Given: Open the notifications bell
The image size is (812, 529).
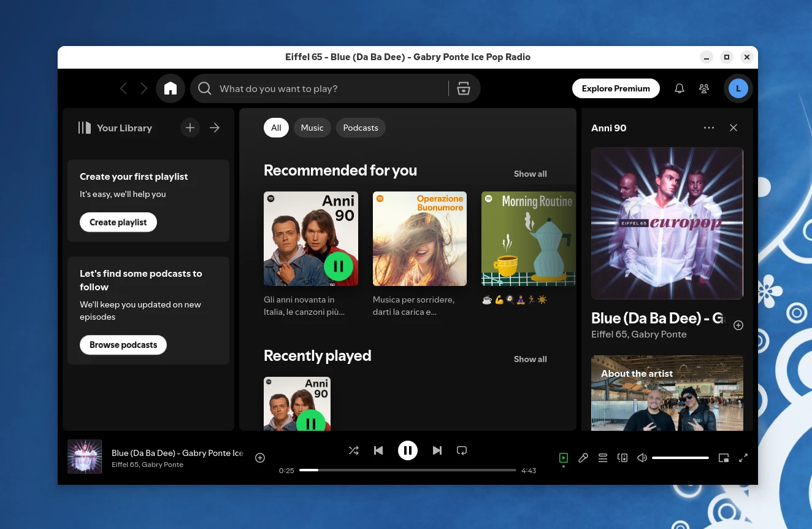Looking at the screenshot, I should click(679, 88).
